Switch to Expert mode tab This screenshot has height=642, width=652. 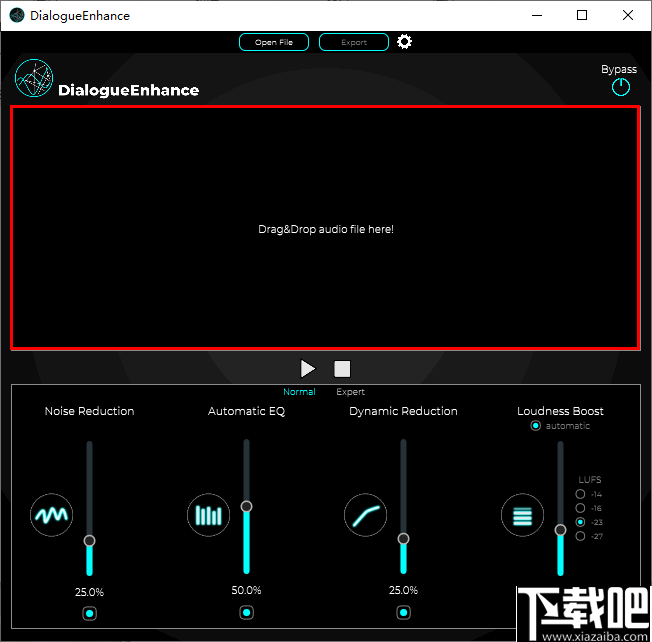click(350, 392)
